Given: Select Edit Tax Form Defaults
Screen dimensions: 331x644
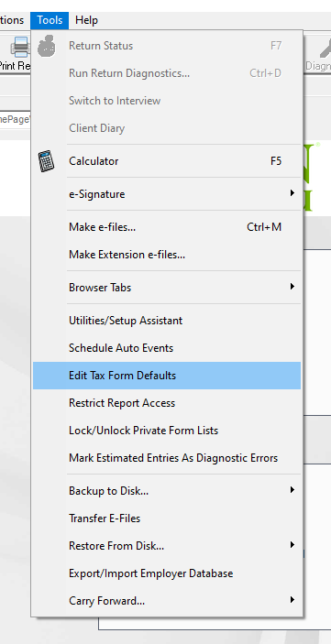Looking at the screenshot, I should coord(167,376).
